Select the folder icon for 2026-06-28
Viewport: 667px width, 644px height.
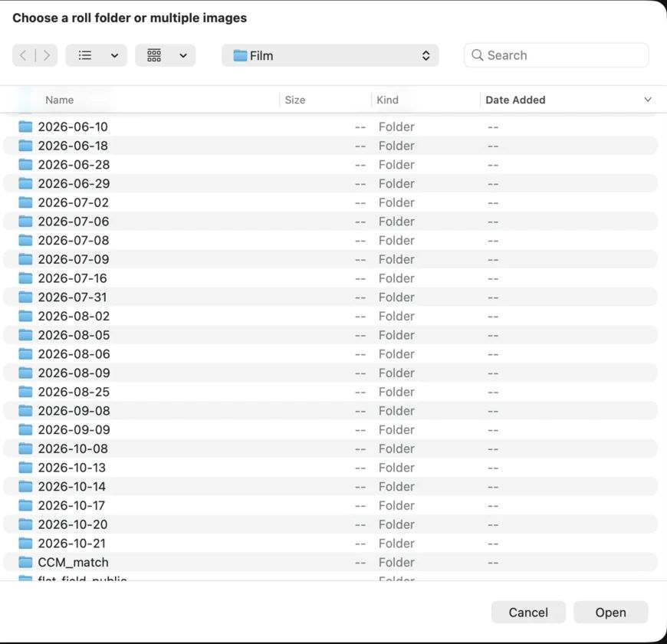point(25,164)
